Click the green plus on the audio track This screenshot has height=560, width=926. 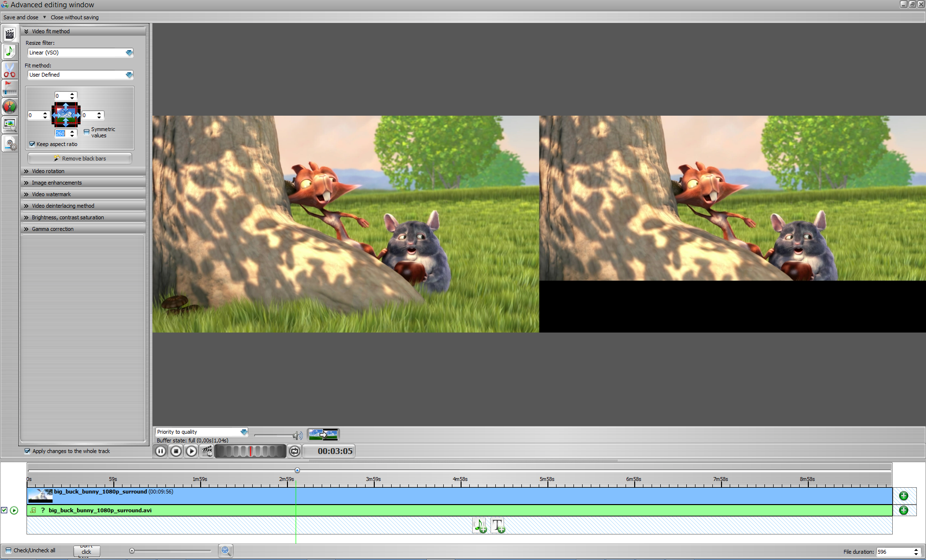(x=904, y=510)
